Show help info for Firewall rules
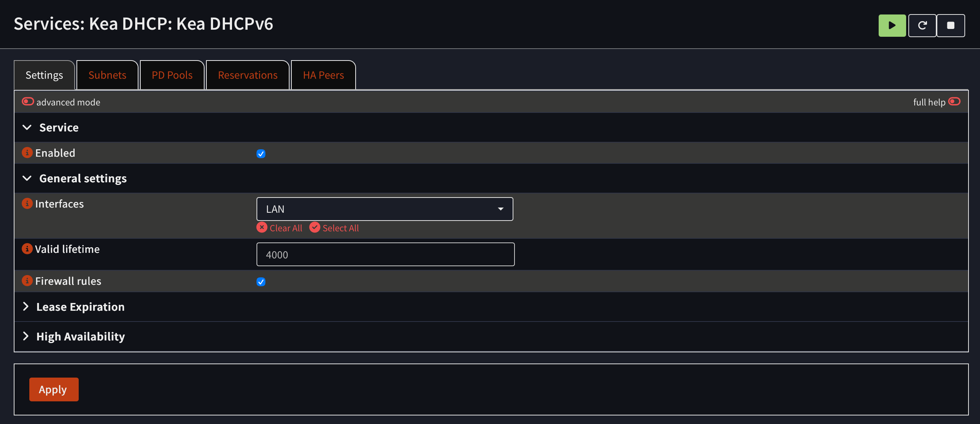The width and height of the screenshot is (980, 424). (x=27, y=281)
